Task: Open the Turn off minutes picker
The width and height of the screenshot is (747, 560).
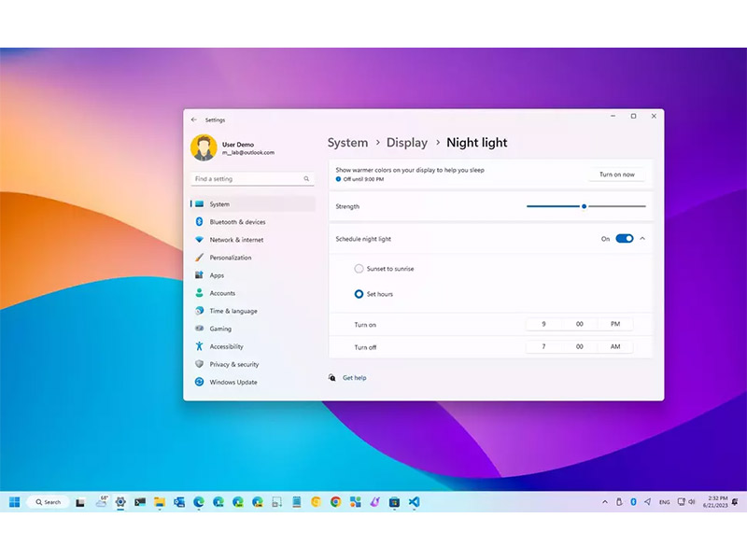Action: tap(579, 346)
